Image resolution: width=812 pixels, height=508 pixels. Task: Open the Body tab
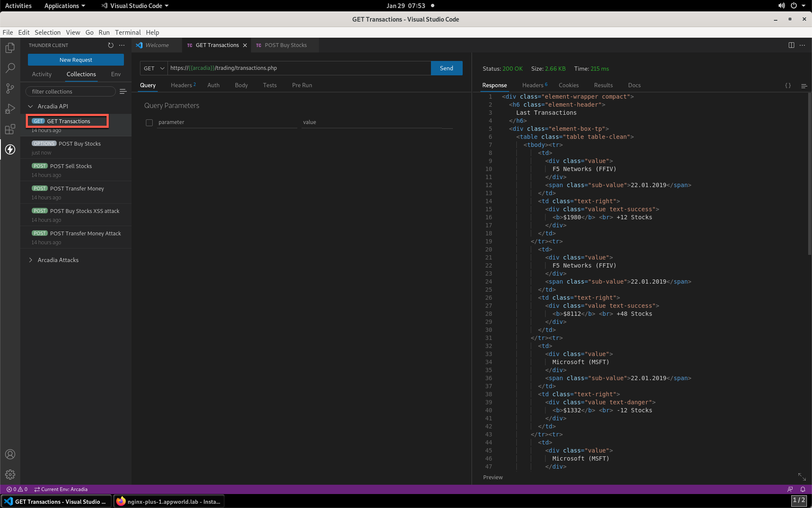click(x=241, y=85)
